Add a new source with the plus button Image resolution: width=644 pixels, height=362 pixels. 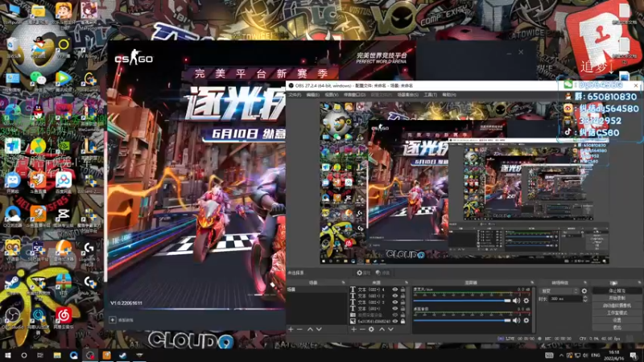tap(353, 329)
